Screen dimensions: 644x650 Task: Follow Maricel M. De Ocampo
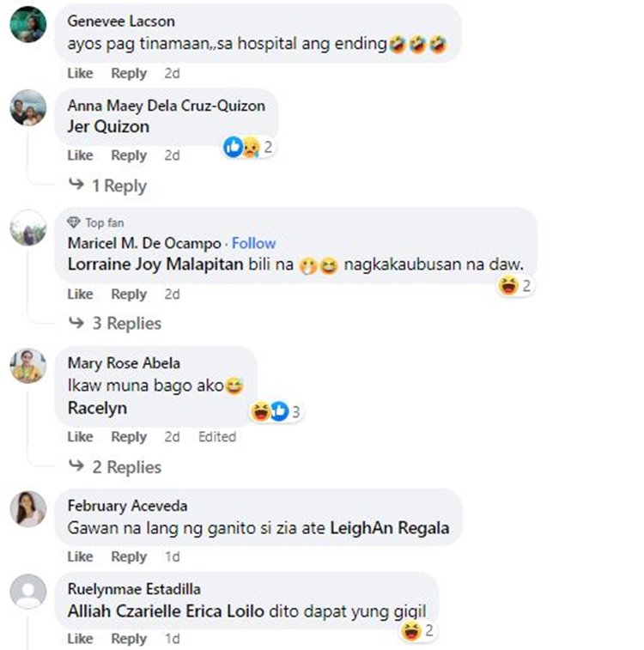pyautogui.click(x=253, y=243)
